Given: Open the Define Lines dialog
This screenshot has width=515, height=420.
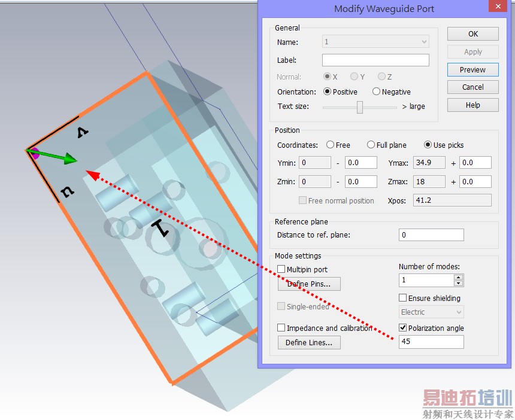Looking at the screenshot, I should [x=309, y=343].
